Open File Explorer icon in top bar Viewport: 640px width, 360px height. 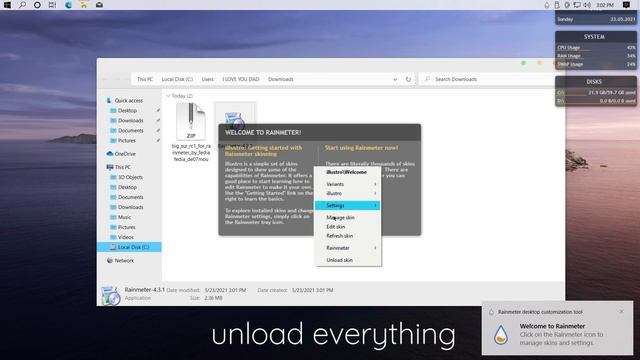tap(84, 5)
